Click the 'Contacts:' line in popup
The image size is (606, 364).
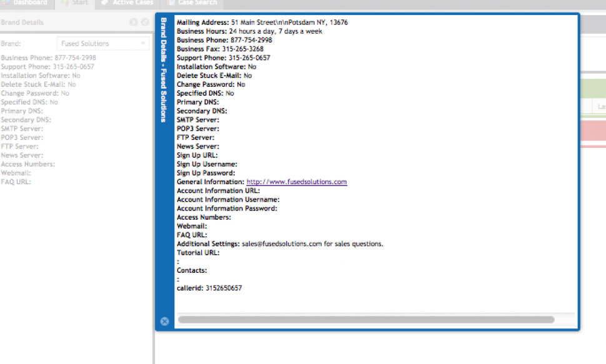pyautogui.click(x=192, y=270)
